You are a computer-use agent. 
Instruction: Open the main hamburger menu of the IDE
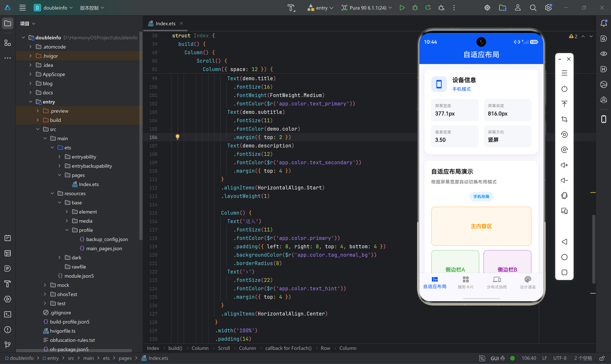click(23, 8)
